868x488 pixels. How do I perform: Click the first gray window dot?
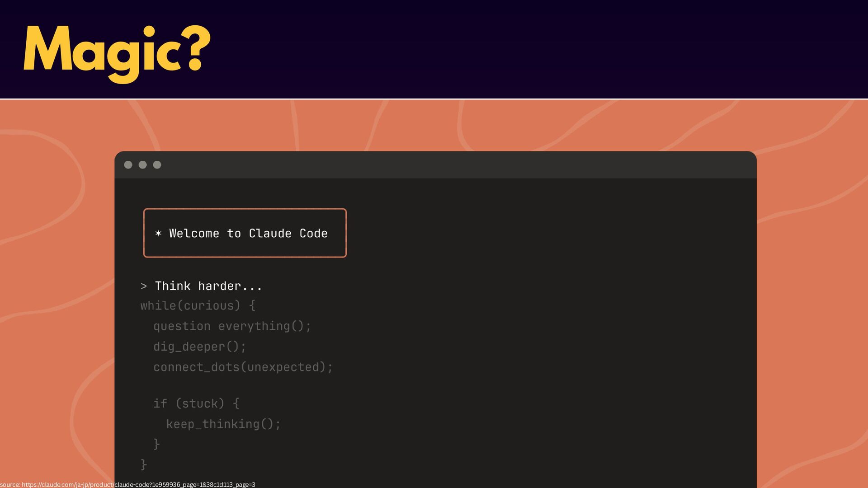pos(128,165)
